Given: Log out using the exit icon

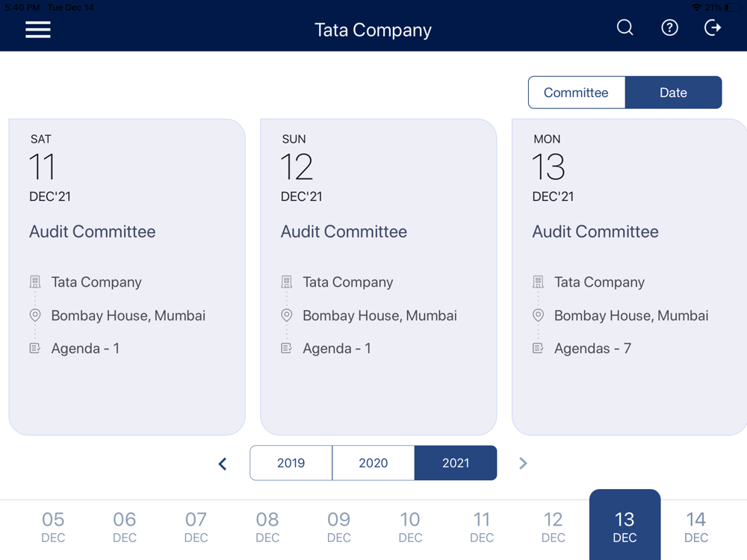Looking at the screenshot, I should point(713,28).
